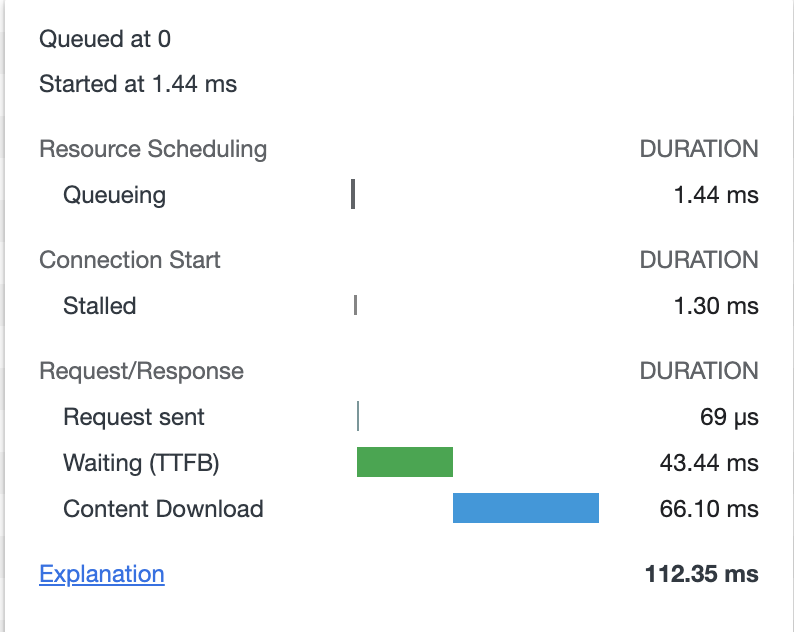Click the Request sent timing marker

pyautogui.click(x=357, y=416)
